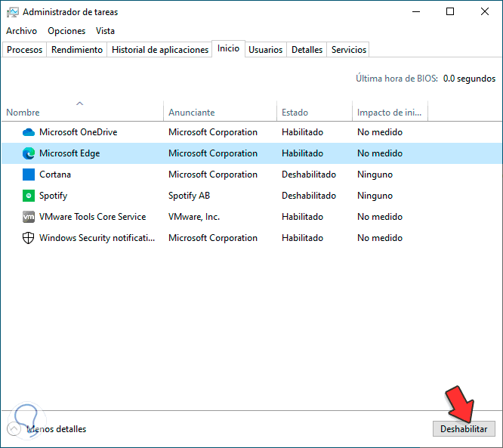
Task: Click the Cortana blue square icon
Action: coord(29,175)
